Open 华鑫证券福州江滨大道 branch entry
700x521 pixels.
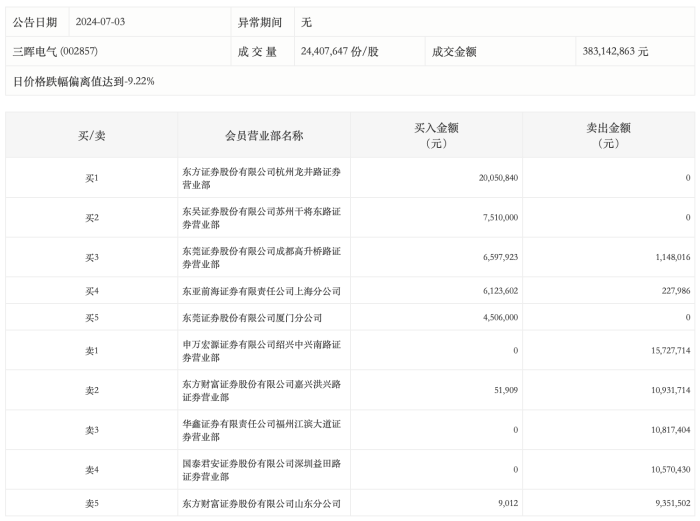(261, 430)
